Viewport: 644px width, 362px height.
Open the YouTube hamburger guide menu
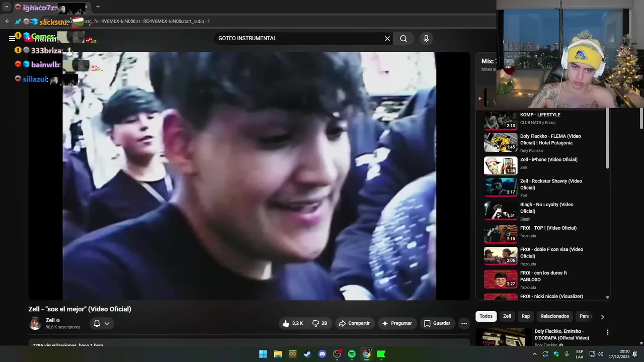(x=12, y=39)
